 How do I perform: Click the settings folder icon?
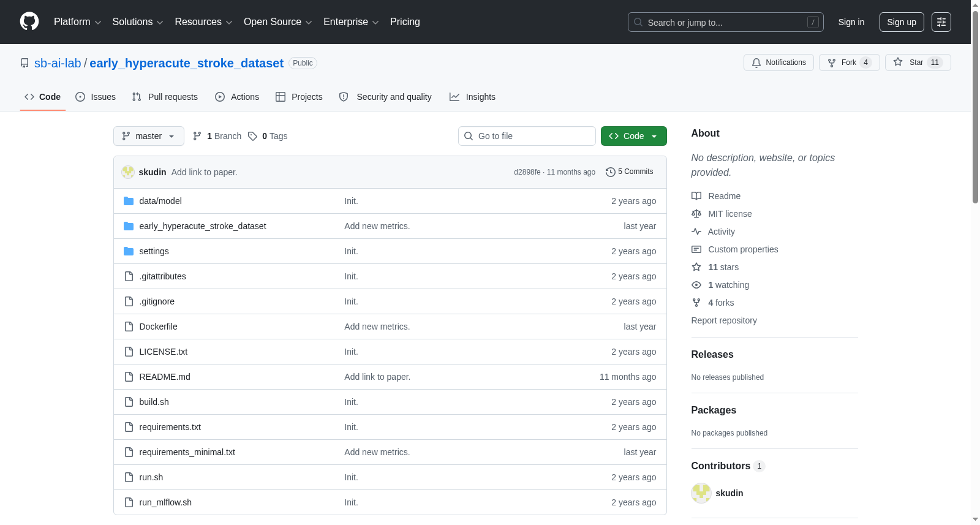pyautogui.click(x=129, y=251)
